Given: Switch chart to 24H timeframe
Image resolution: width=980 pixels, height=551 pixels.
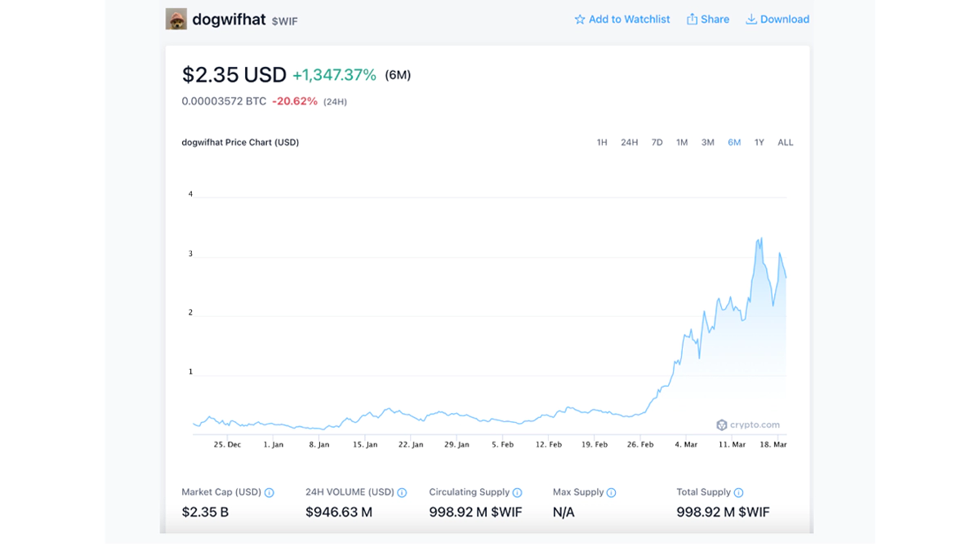Looking at the screenshot, I should tap(630, 143).
